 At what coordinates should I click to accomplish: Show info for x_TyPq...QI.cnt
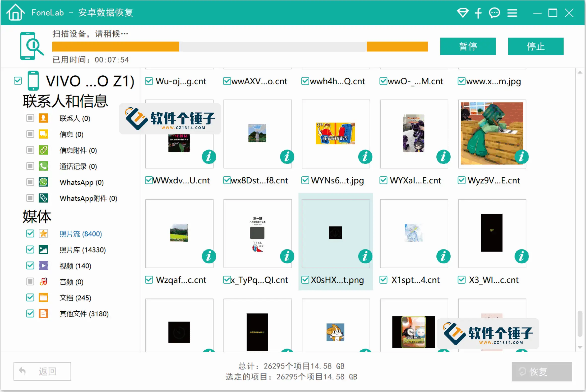click(287, 256)
